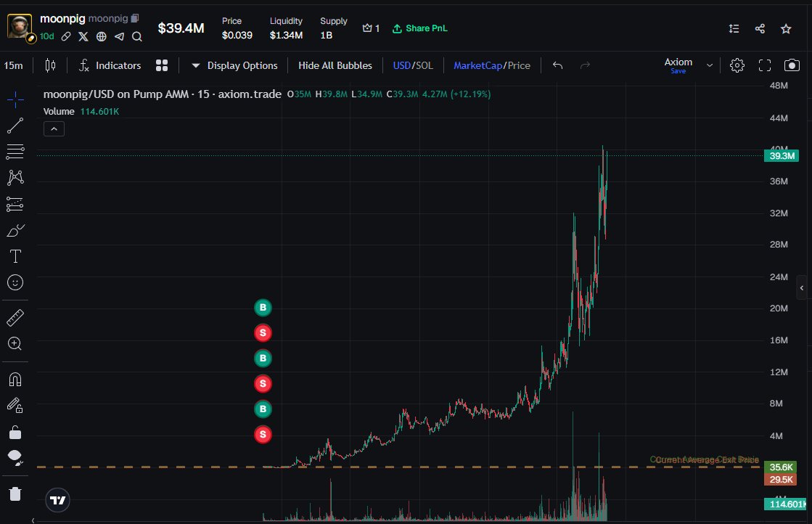This screenshot has height=524, width=812.
Task: Select the Text annotation tool
Action: 15,256
